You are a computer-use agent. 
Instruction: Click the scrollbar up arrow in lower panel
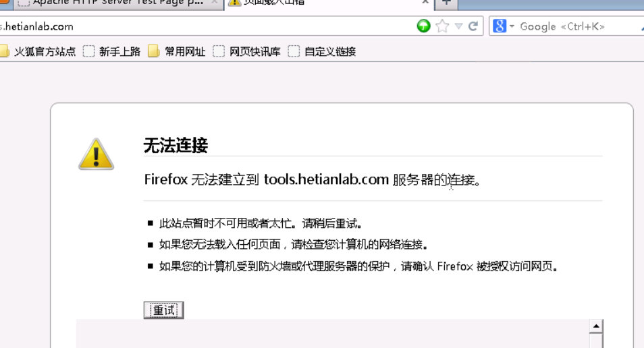click(x=596, y=326)
